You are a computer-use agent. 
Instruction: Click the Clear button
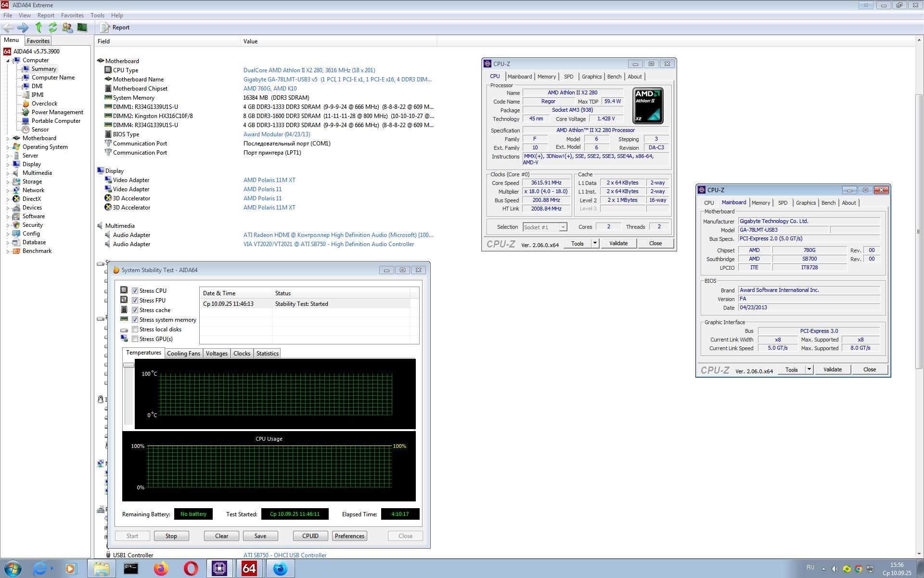pos(222,536)
